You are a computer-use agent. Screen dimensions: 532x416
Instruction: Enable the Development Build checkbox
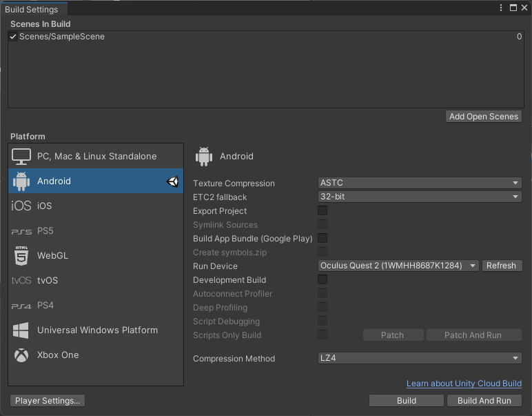click(x=323, y=279)
